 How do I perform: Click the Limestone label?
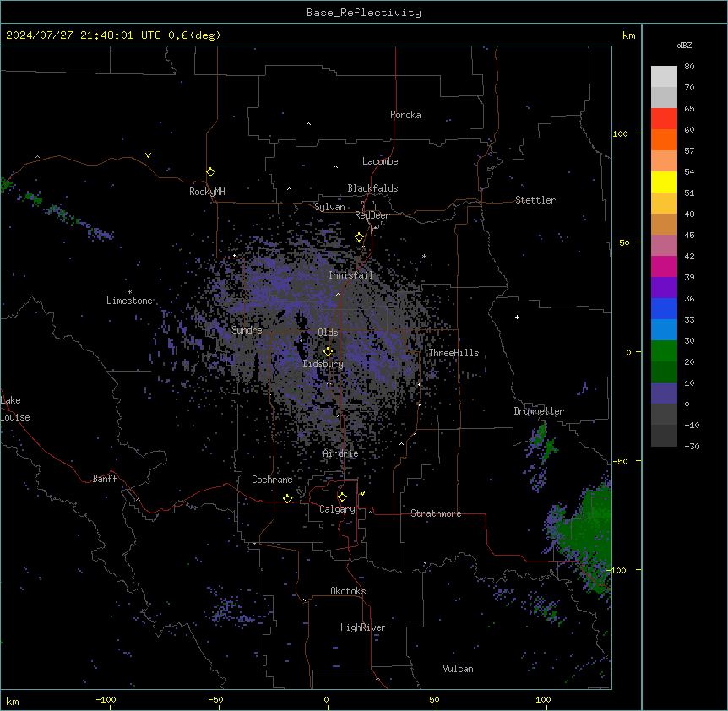click(x=129, y=301)
